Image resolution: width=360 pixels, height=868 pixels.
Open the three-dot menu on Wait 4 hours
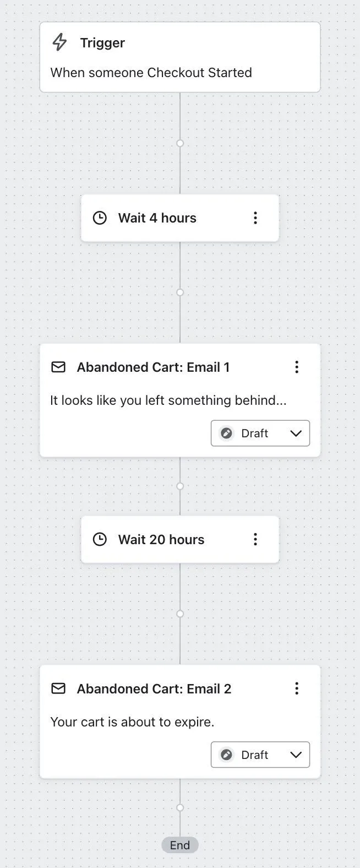(255, 218)
